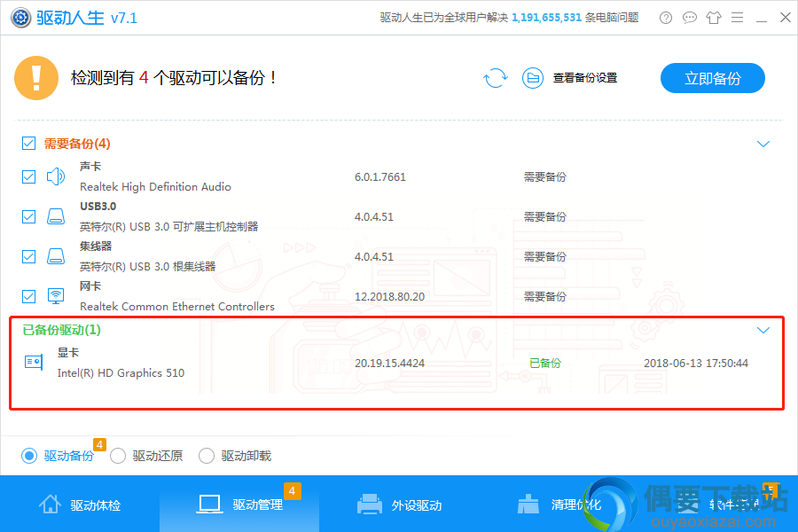Click the 网卡 network monitor icon

point(56,296)
